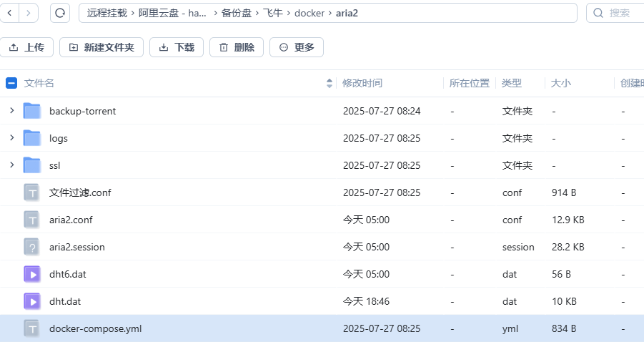Click the 10 KB size value

click(565, 301)
